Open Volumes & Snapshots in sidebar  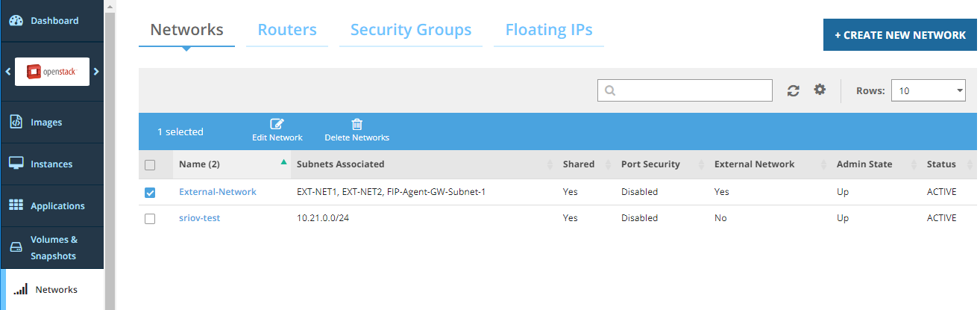[x=52, y=248]
